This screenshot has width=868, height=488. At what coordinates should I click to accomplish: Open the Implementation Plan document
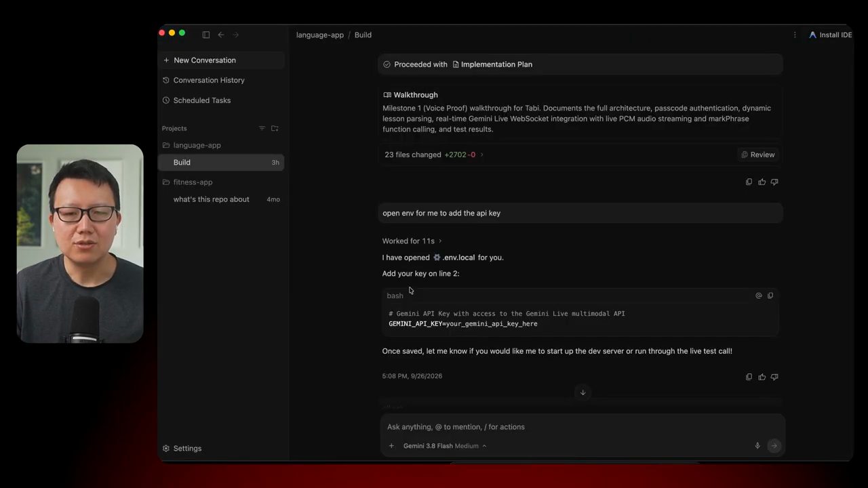(x=492, y=64)
